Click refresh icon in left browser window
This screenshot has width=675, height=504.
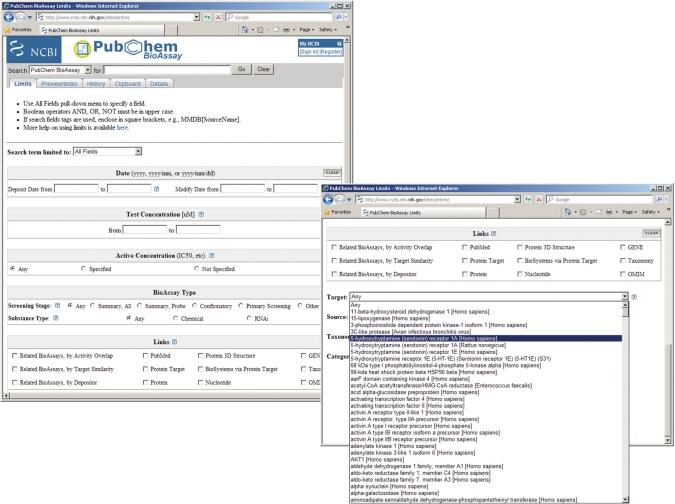(x=207, y=18)
